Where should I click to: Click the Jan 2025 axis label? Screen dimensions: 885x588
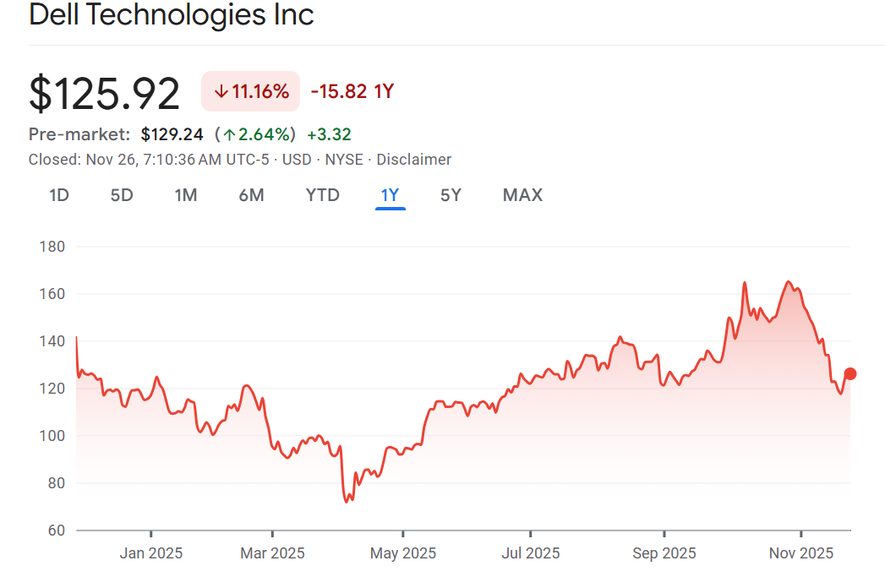pyautogui.click(x=150, y=553)
